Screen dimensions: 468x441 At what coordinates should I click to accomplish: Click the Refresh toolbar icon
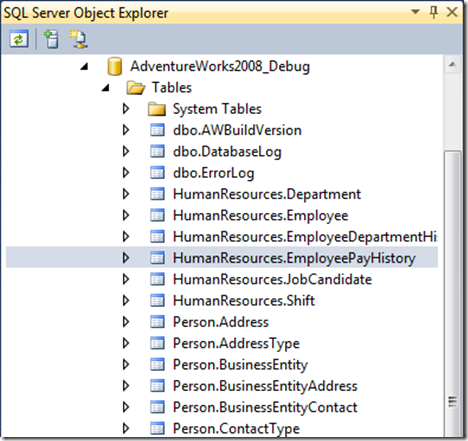19,39
